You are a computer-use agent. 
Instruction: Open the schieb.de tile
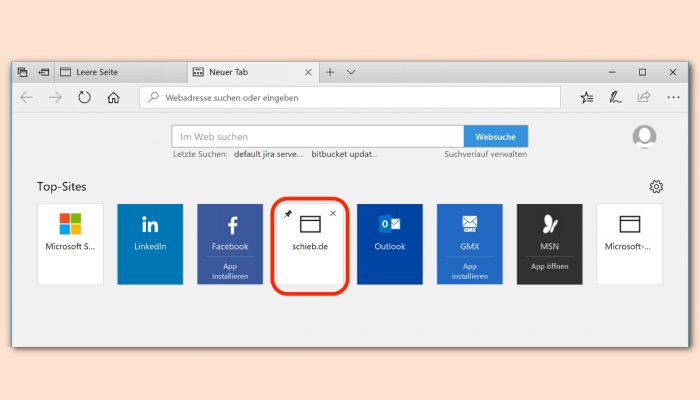click(x=310, y=244)
